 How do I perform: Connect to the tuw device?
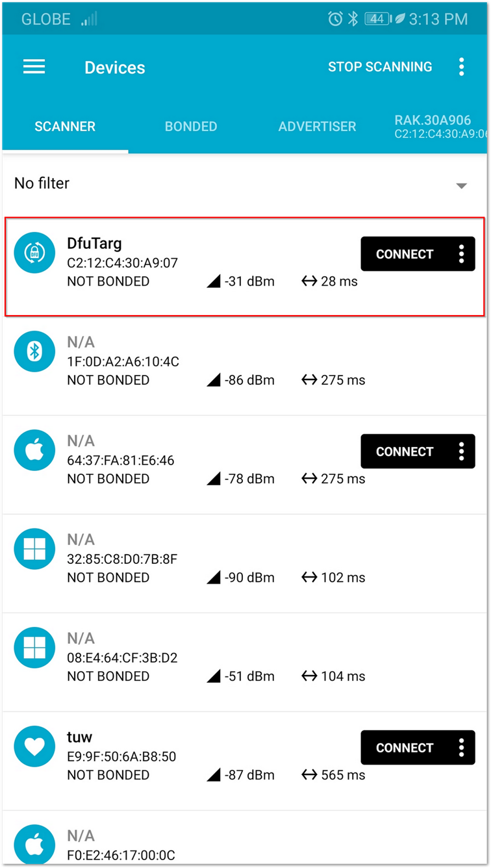(405, 748)
